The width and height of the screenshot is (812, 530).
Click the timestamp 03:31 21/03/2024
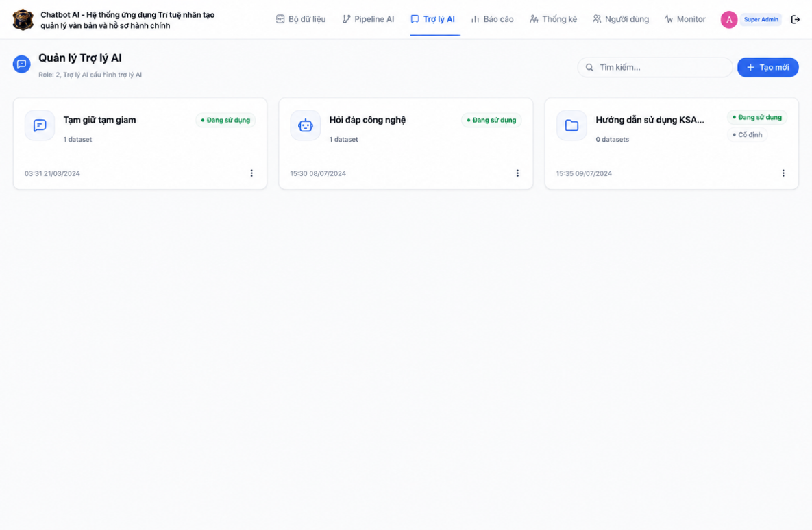(x=52, y=173)
